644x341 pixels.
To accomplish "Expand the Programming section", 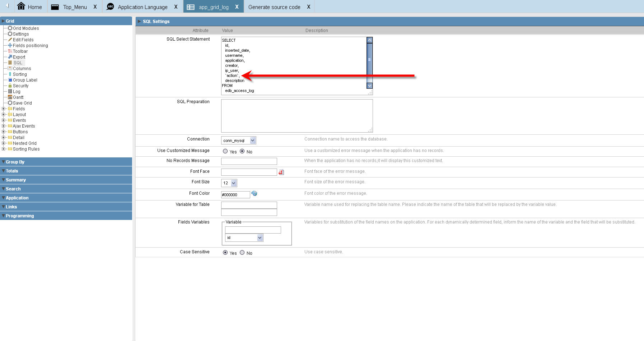I will click(x=66, y=216).
